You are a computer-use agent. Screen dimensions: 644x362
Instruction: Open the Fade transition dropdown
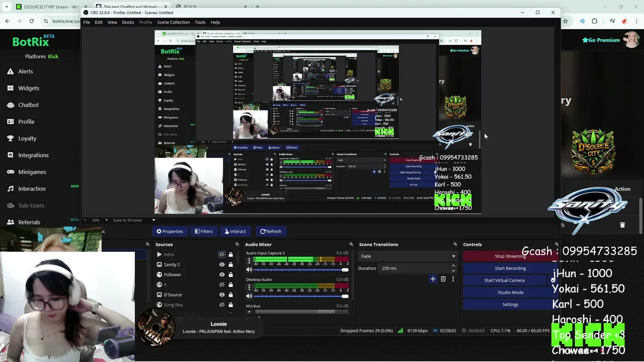(408, 256)
